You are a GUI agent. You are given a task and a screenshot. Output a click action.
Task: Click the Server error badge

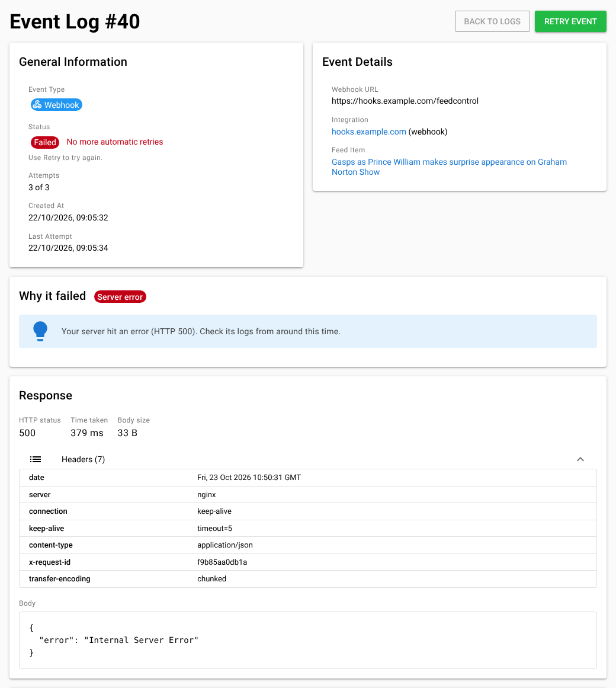[120, 297]
